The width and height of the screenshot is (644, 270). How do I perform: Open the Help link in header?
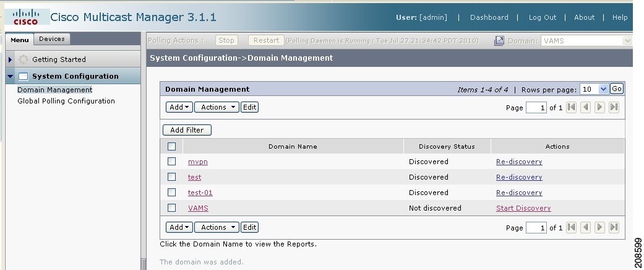tap(620, 17)
